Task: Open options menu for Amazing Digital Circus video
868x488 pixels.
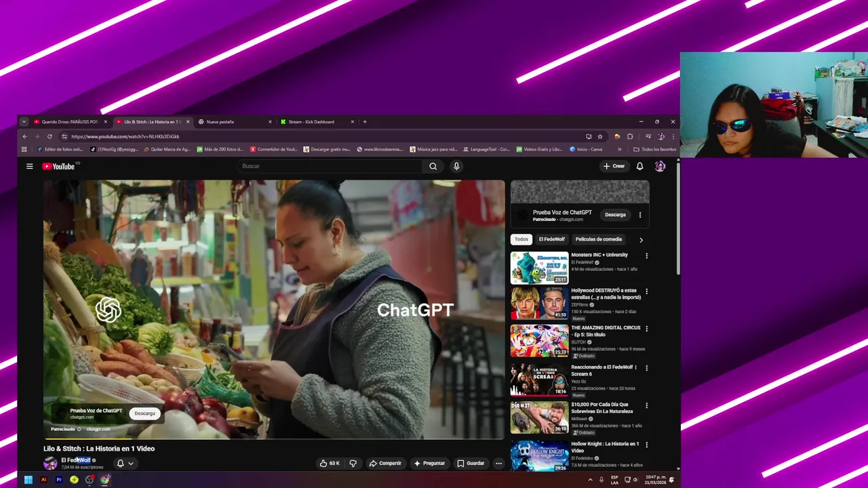Action: tap(646, 329)
